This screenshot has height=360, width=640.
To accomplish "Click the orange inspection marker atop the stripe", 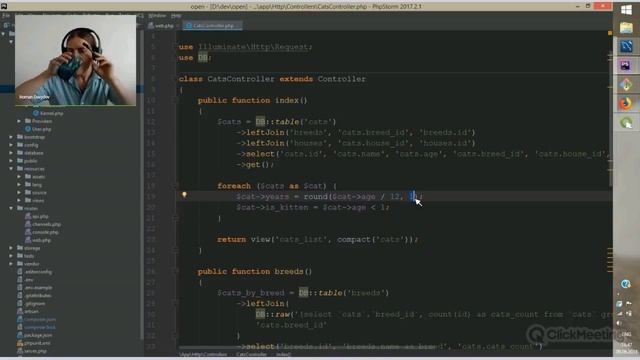I will click(610, 33).
